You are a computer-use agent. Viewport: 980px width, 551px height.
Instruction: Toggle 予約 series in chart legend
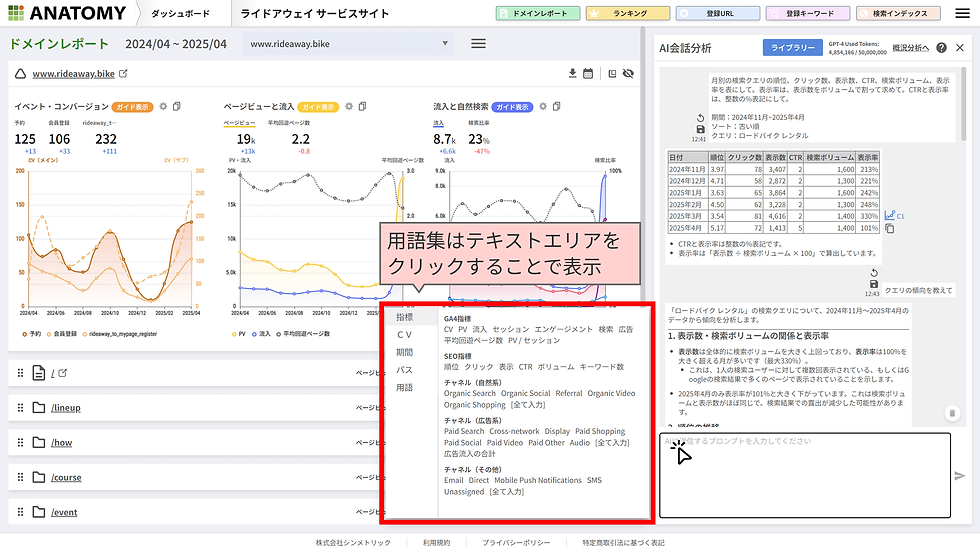click(31, 334)
